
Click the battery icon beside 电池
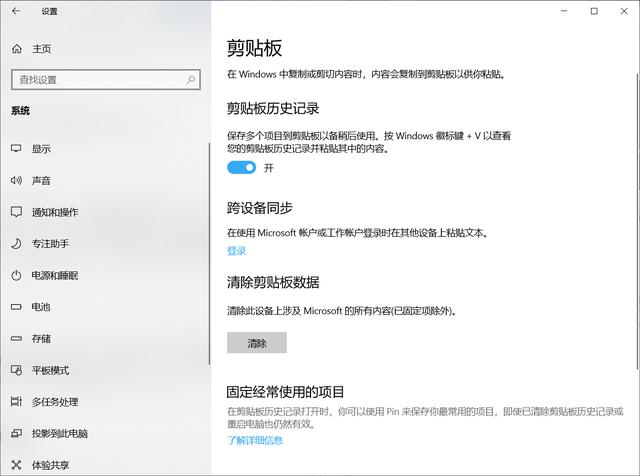point(16,307)
